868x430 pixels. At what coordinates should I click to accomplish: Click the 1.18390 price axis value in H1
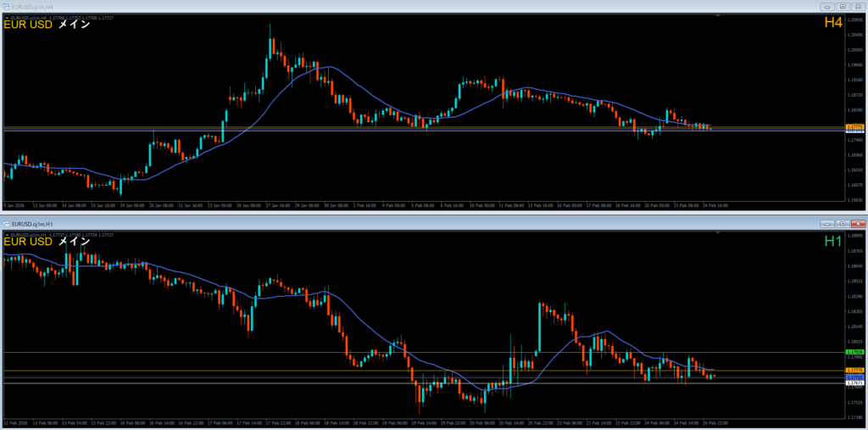pyautogui.click(x=856, y=296)
